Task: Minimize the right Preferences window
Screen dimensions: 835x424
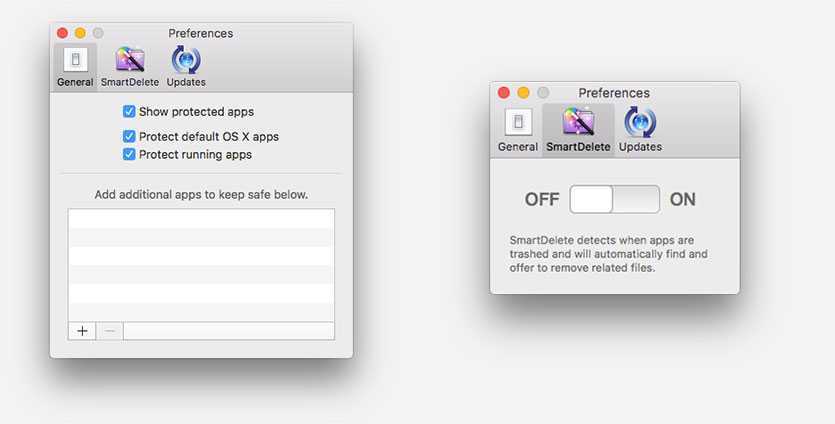Action: point(523,93)
